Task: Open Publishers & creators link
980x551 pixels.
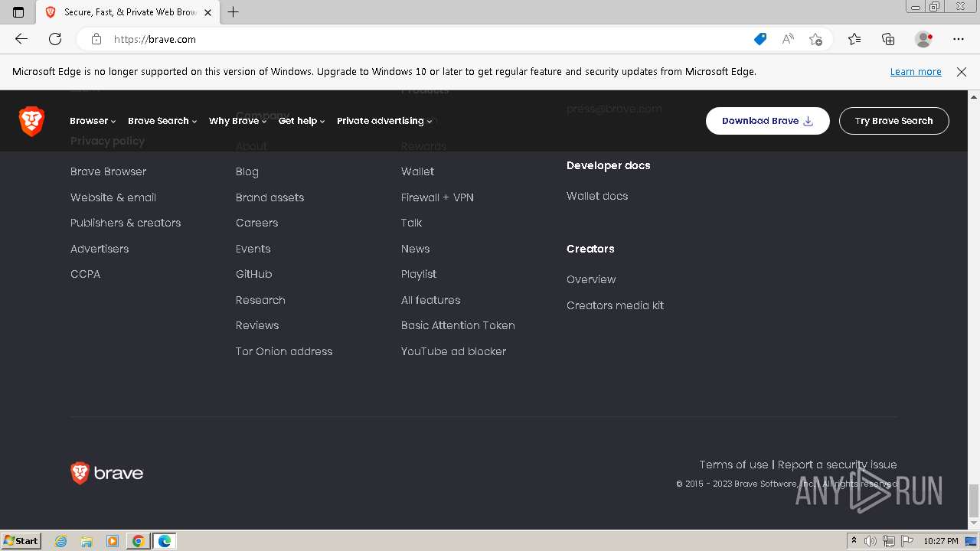Action: click(126, 223)
